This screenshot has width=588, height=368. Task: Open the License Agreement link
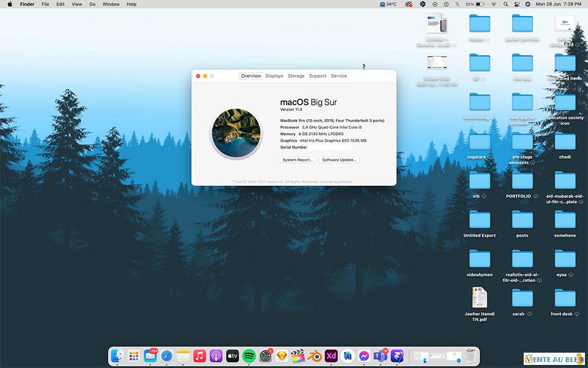click(336, 182)
